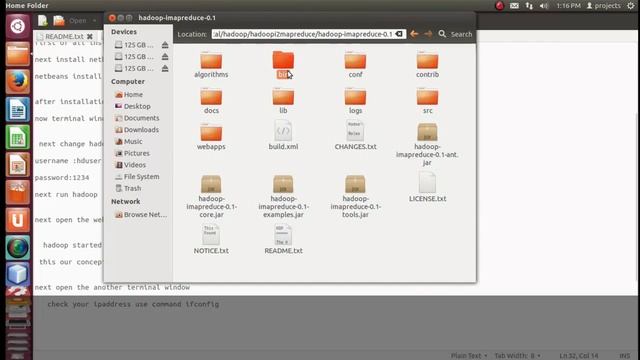Open the conf folder
The height and width of the screenshot is (360, 640).
coord(355,64)
